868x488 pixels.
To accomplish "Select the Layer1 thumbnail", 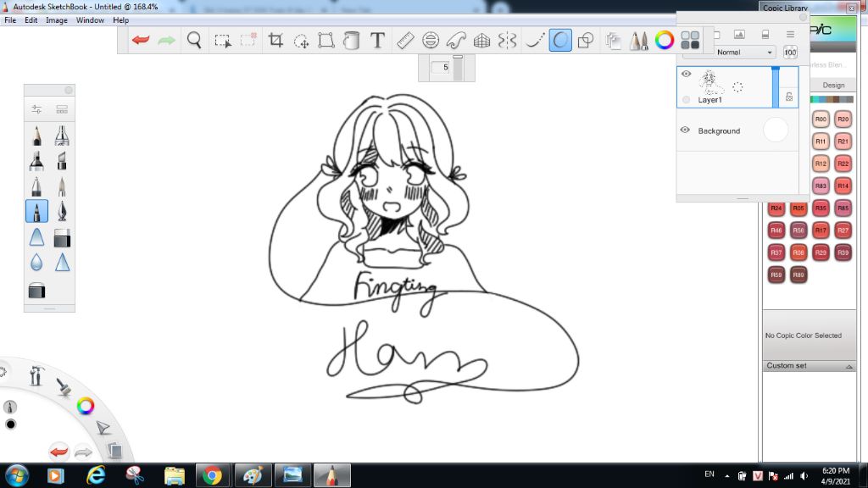I will (x=711, y=82).
